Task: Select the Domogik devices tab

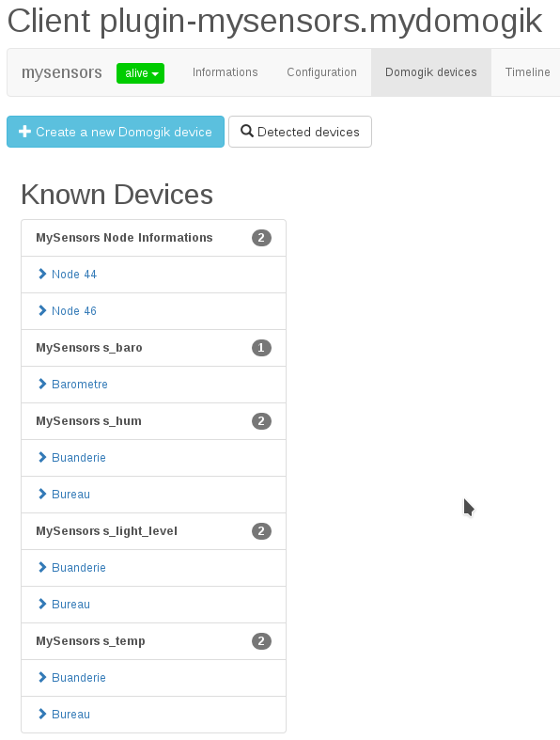Action: pos(430,72)
